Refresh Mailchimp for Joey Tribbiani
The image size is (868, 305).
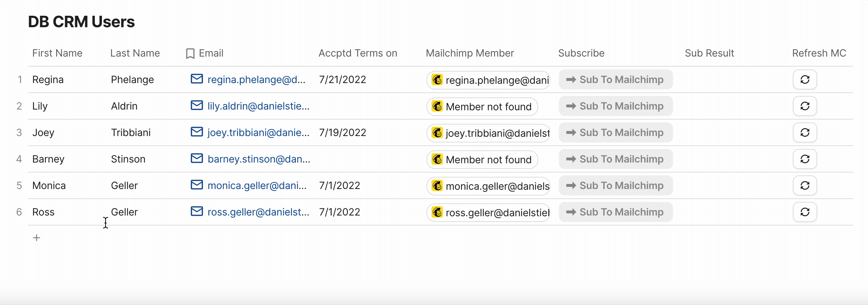point(805,132)
